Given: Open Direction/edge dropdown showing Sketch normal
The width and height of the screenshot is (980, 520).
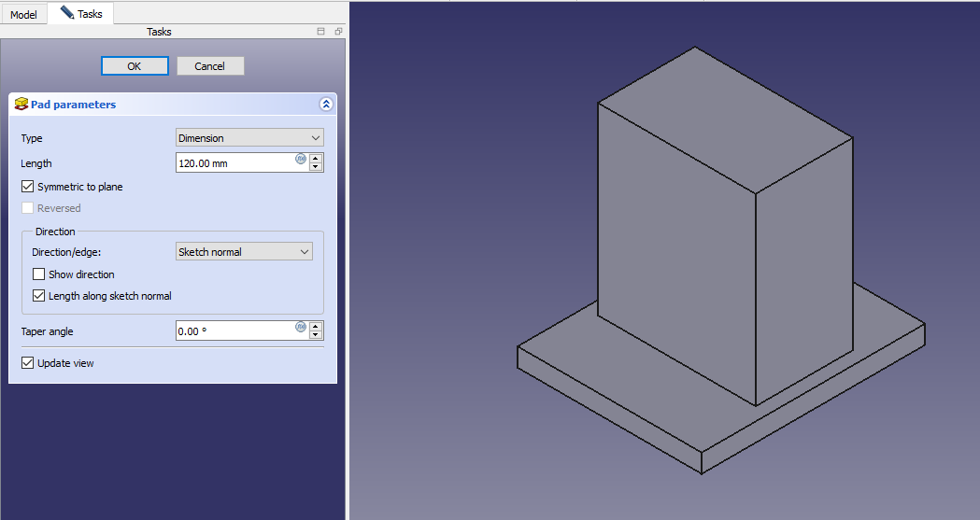Looking at the screenshot, I should [x=244, y=252].
